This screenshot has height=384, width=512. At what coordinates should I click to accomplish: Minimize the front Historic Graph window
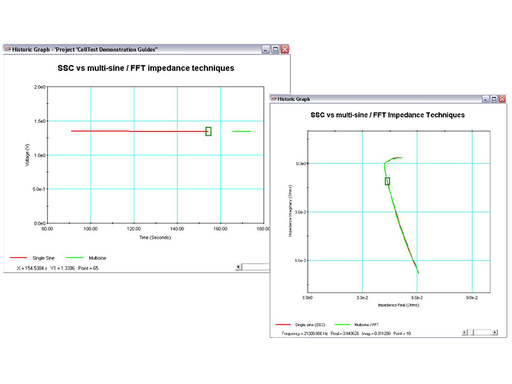(x=486, y=99)
